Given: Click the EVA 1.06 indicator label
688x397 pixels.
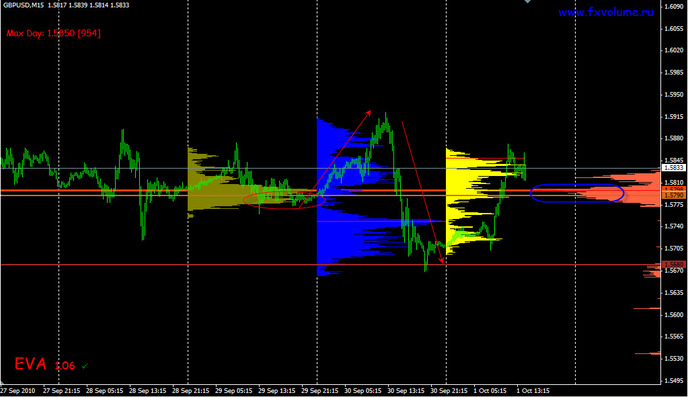Looking at the screenshot, I should [x=45, y=364].
